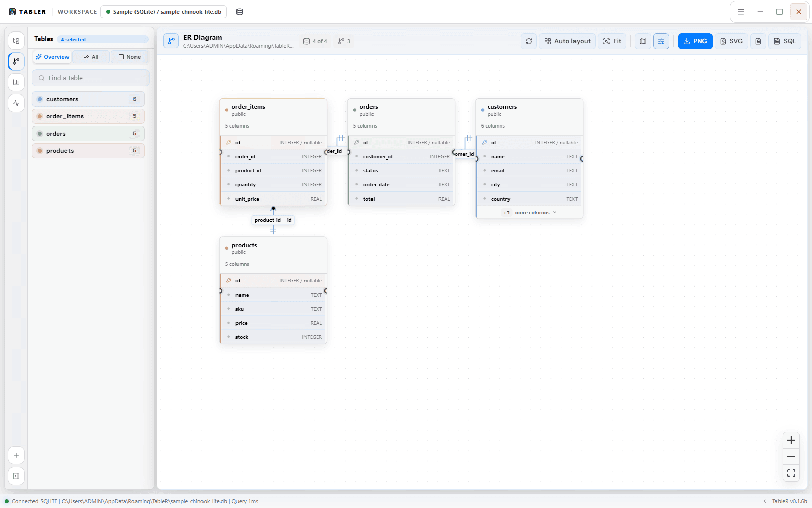Screen dimensions: 812x508
Task: Toggle the diagram settings sliders icon
Action: pos(661,41)
